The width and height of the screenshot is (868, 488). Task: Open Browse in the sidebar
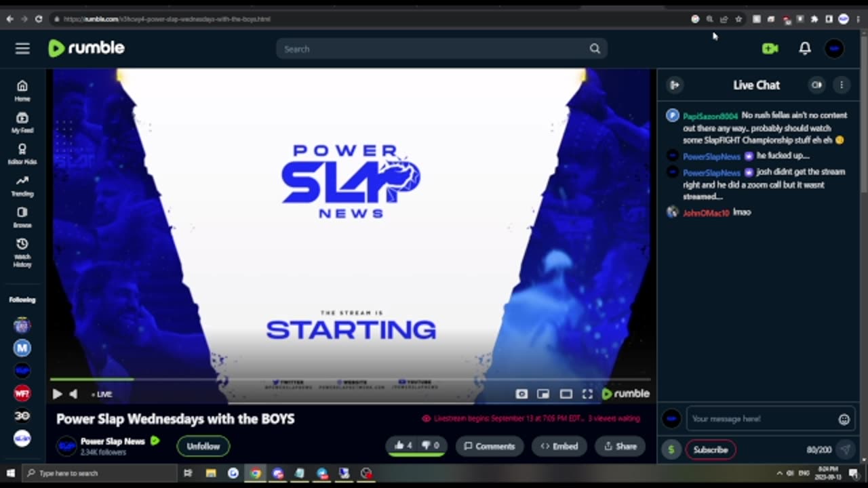click(22, 217)
